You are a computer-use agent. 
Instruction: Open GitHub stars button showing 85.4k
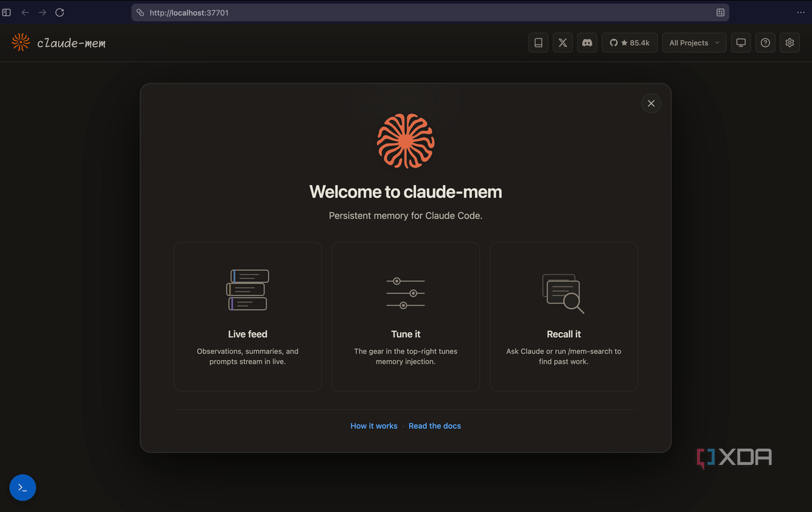[x=629, y=43]
